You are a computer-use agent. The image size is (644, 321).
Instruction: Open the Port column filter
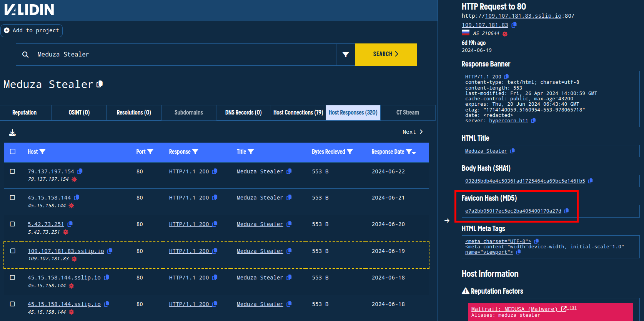(150, 151)
